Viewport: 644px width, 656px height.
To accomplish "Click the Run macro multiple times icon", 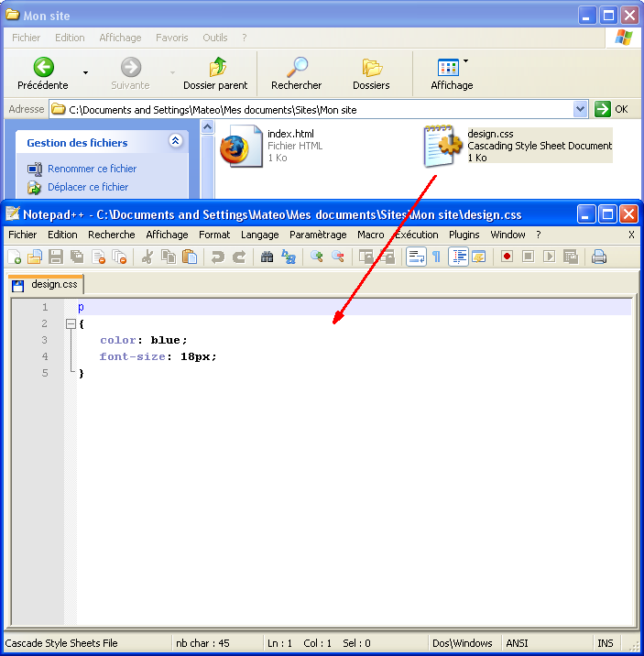I will click(x=571, y=257).
